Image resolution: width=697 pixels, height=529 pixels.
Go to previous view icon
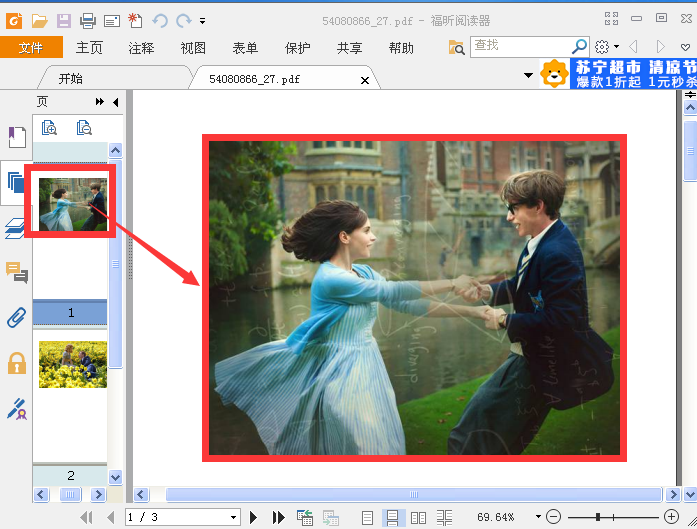tap(305, 517)
